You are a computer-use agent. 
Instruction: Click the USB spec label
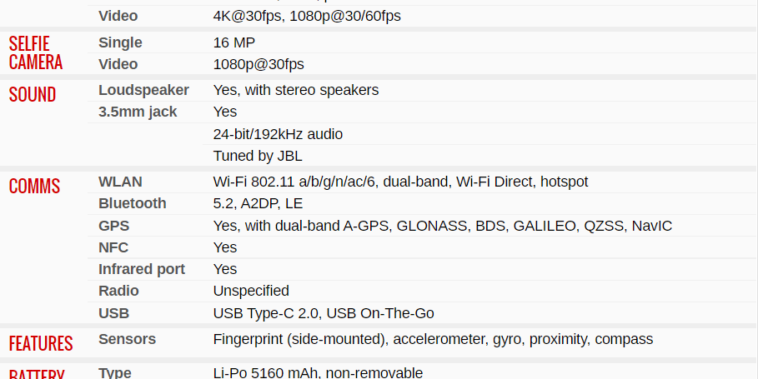pyautogui.click(x=114, y=313)
